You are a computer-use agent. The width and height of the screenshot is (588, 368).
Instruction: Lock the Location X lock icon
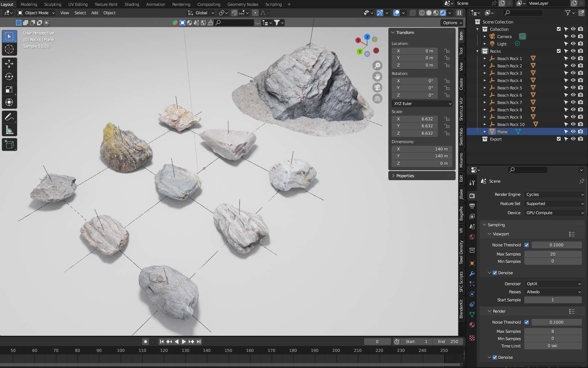click(x=447, y=51)
